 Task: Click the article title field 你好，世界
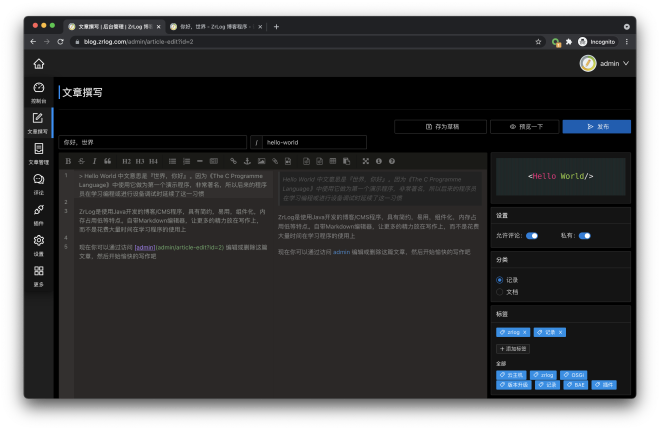tap(152, 142)
